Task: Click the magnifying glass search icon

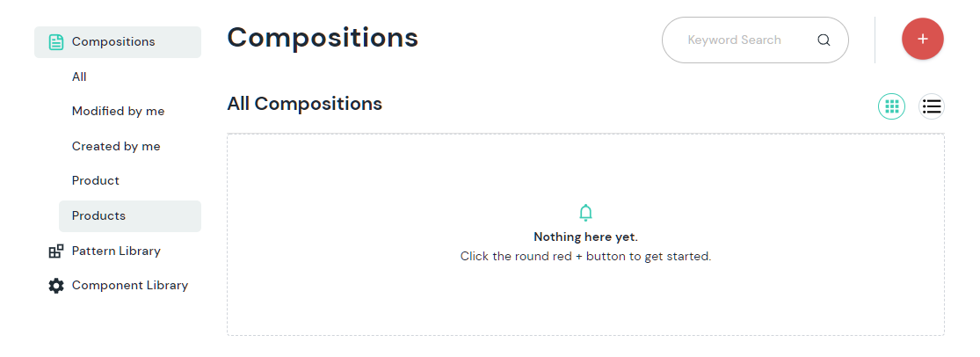Action: pyautogui.click(x=824, y=40)
